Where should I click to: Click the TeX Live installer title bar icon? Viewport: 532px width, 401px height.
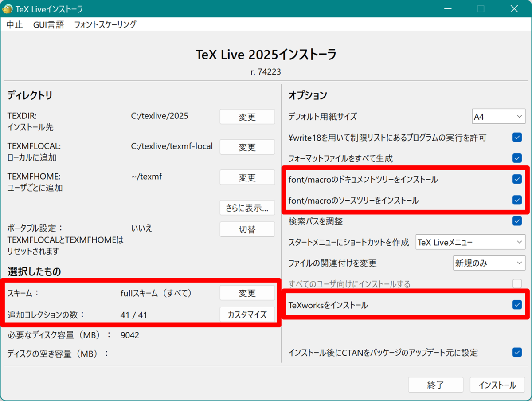(8, 9)
